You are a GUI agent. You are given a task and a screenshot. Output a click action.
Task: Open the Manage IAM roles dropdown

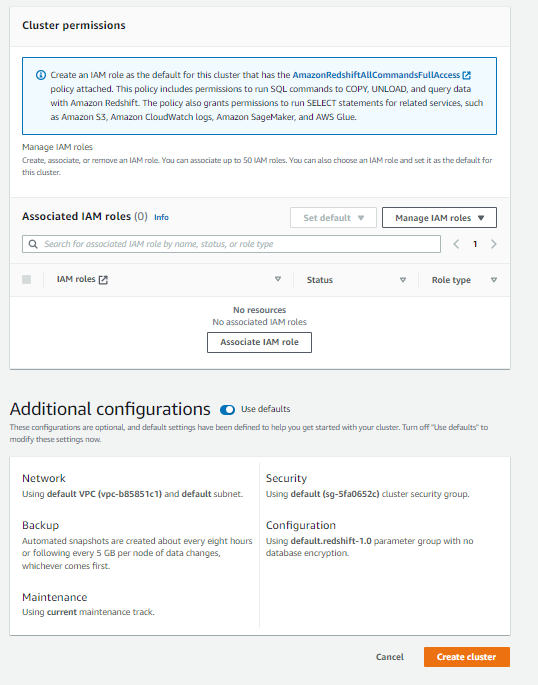pos(439,218)
